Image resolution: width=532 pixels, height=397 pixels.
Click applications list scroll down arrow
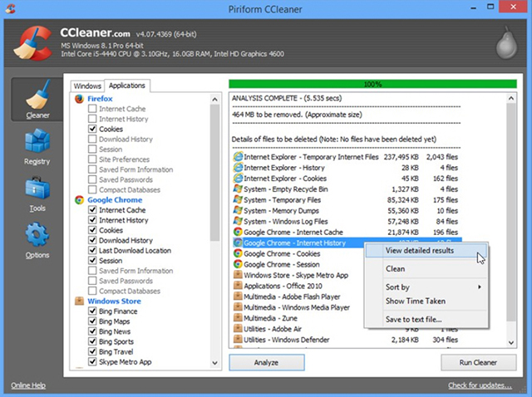(x=214, y=363)
